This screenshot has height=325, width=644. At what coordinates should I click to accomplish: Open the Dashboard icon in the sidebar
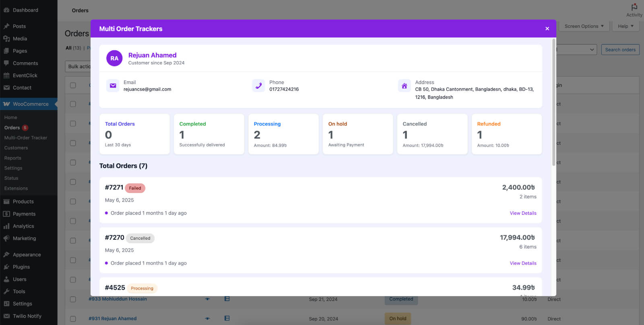(x=6, y=10)
